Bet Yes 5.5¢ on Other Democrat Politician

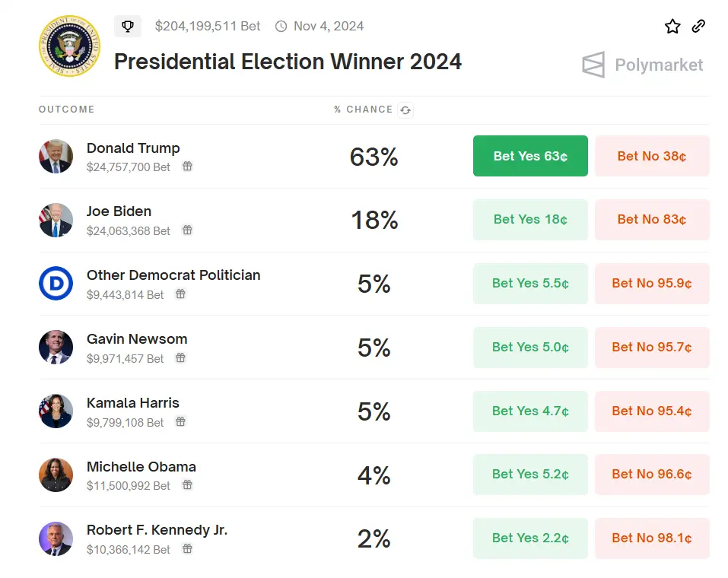(x=530, y=284)
